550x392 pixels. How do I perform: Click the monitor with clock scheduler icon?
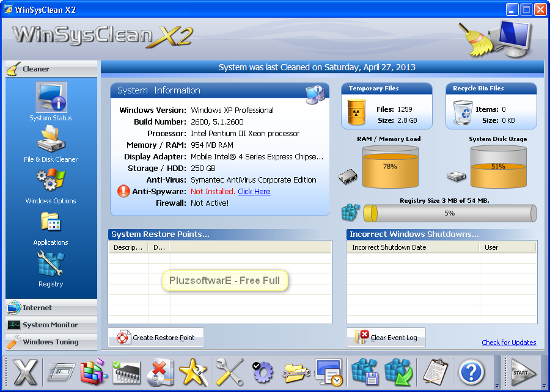click(329, 372)
